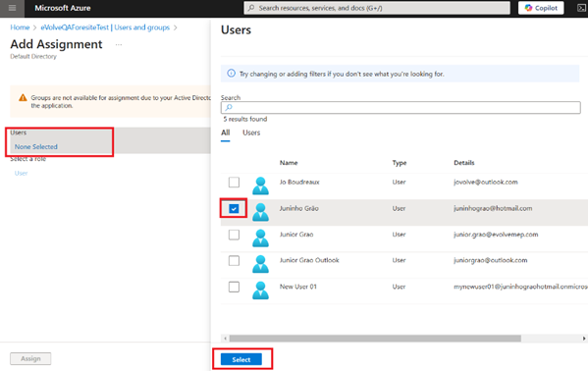Click the Juninho Grão name
Screen dimensions: 588x371
tap(298, 208)
